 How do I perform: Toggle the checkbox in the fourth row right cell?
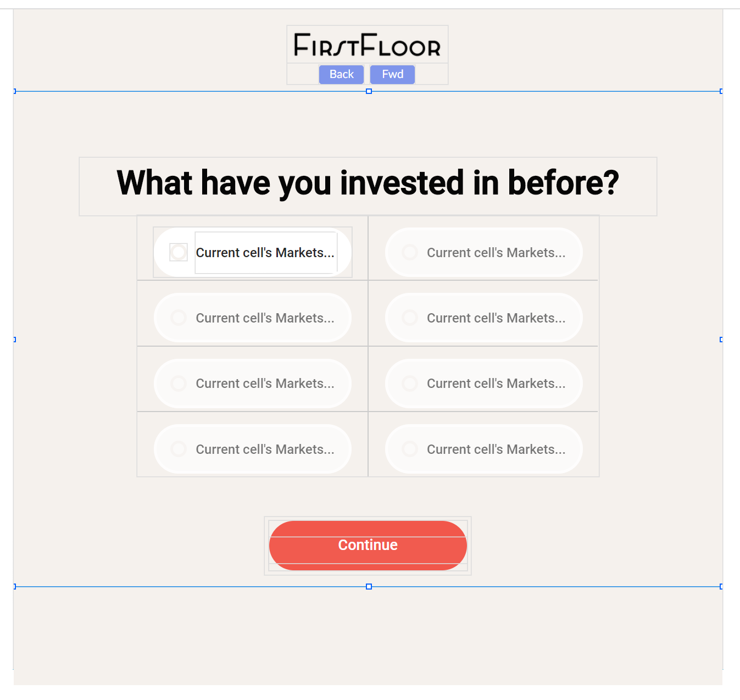[x=410, y=449]
